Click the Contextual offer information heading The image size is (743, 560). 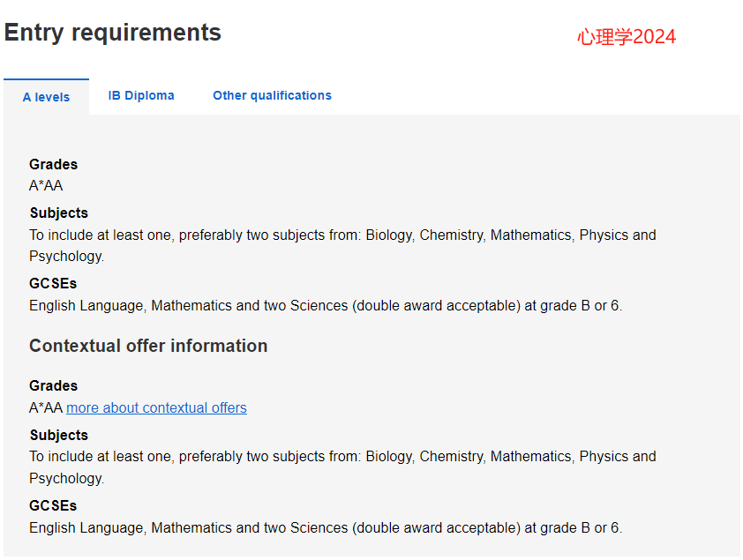pos(148,346)
